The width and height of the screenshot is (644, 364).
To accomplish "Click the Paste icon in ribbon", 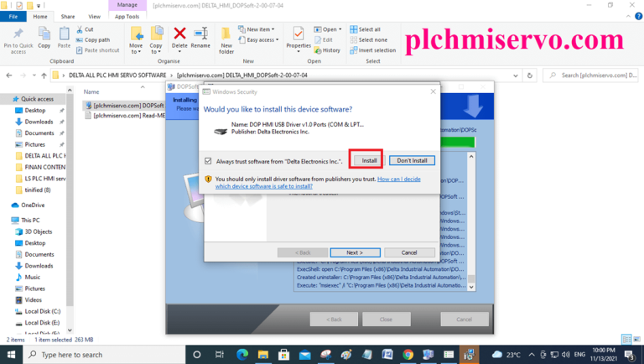I will [64, 34].
